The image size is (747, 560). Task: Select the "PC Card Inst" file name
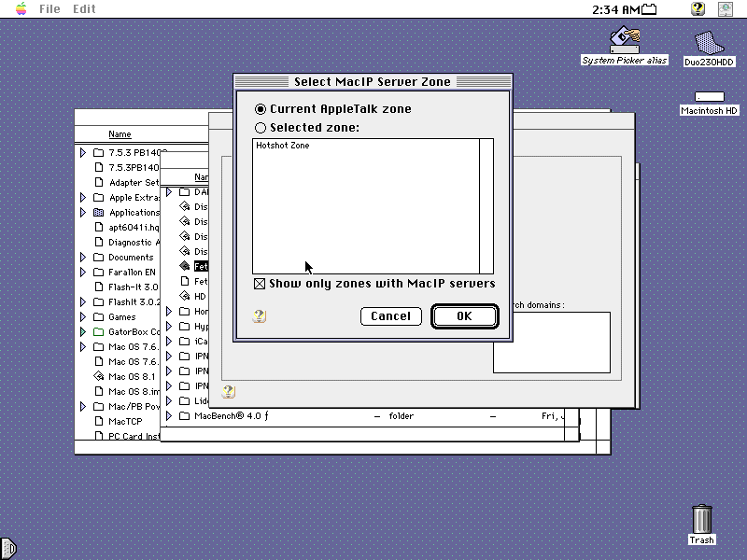point(134,436)
